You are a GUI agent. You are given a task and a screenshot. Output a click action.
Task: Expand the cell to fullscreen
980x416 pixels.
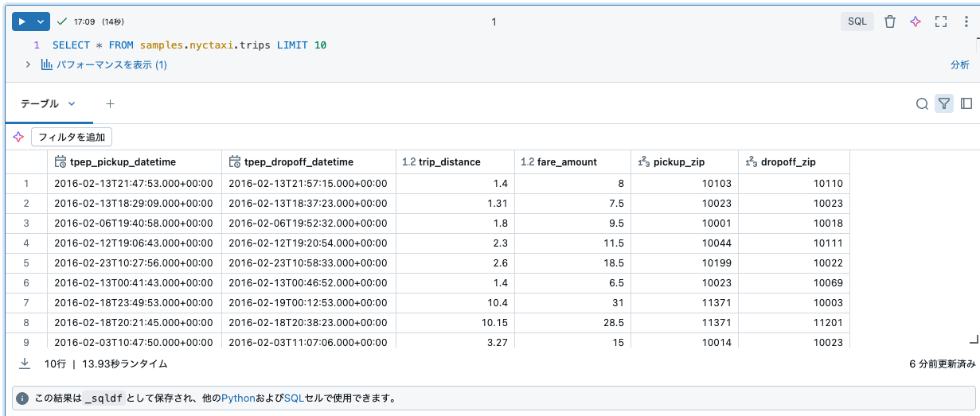point(941,21)
